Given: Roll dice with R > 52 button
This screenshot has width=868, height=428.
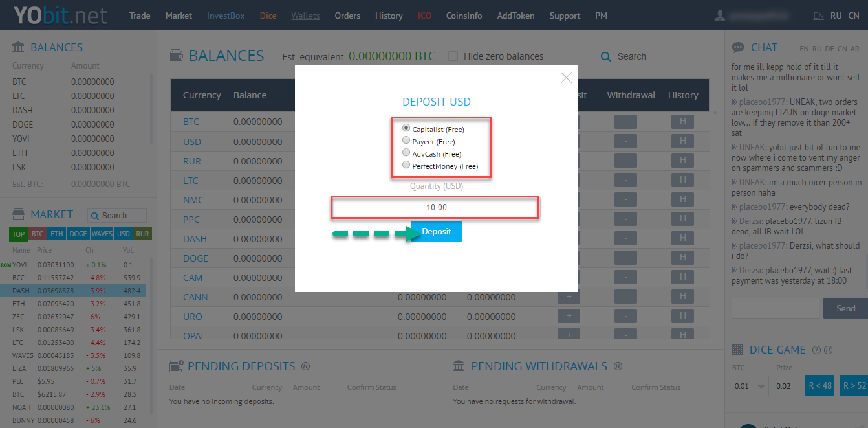Looking at the screenshot, I should [854, 385].
